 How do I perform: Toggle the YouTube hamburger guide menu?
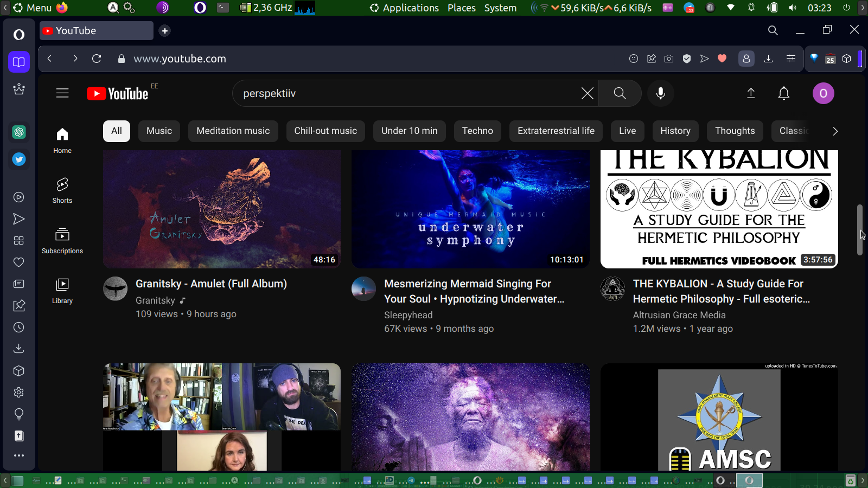tap(62, 93)
